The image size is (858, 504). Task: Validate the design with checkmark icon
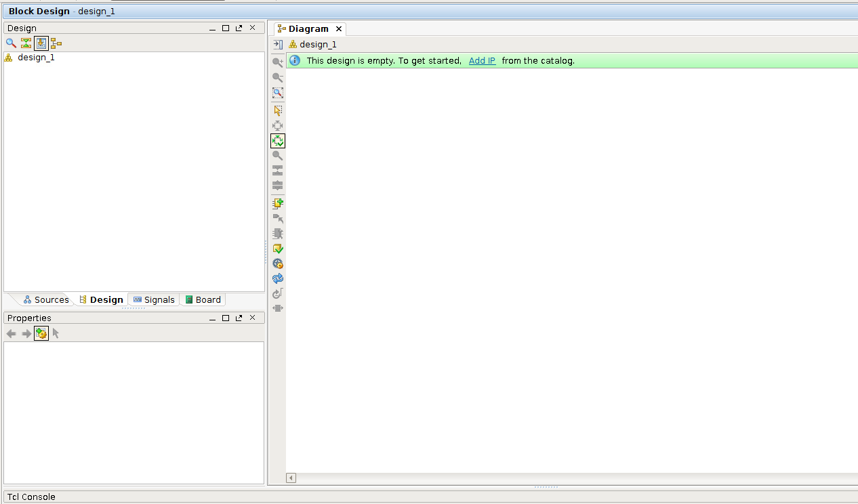coord(278,249)
